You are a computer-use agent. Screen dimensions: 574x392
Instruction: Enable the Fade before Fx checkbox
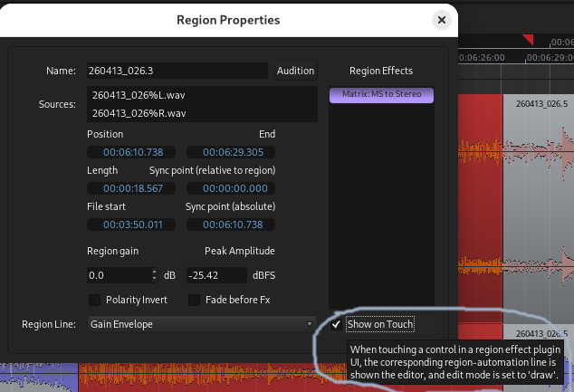(194, 301)
